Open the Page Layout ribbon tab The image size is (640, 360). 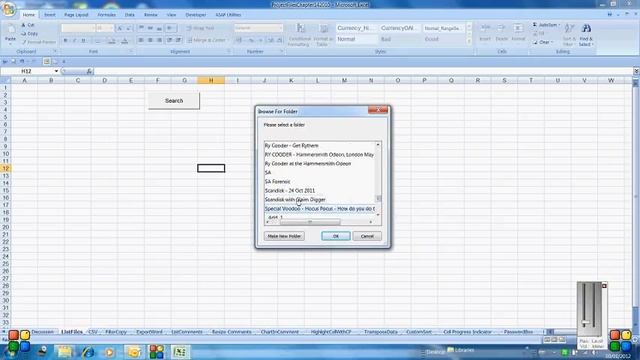click(x=76, y=15)
